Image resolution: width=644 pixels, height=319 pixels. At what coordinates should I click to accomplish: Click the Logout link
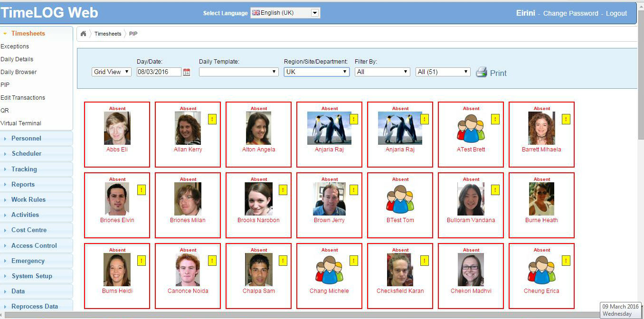(616, 13)
